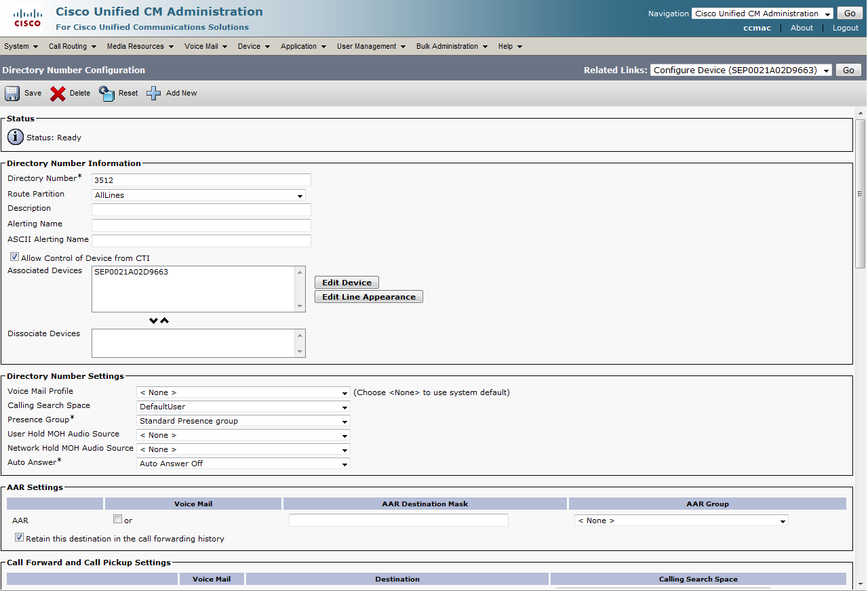Click the Alerting Name text field
868x591 pixels.
(x=201, y=225)
